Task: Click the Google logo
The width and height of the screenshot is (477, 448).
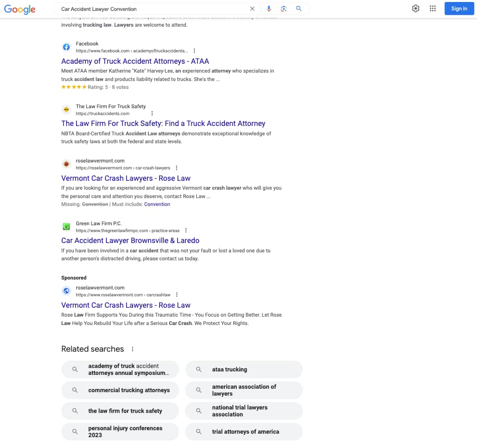Action: pyautogui.click(x=20, y=9)
